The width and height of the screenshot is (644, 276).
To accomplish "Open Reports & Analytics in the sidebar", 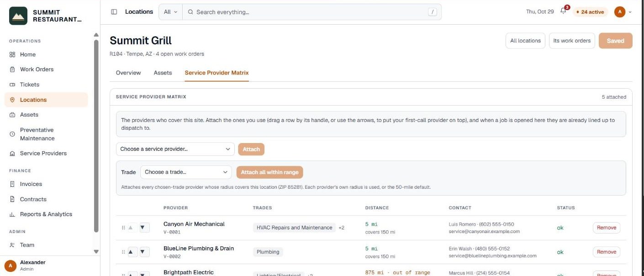I will (46, 214).
